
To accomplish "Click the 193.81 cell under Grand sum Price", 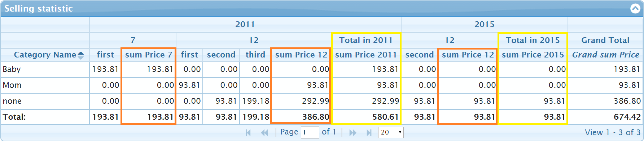I will click(605, 69).
